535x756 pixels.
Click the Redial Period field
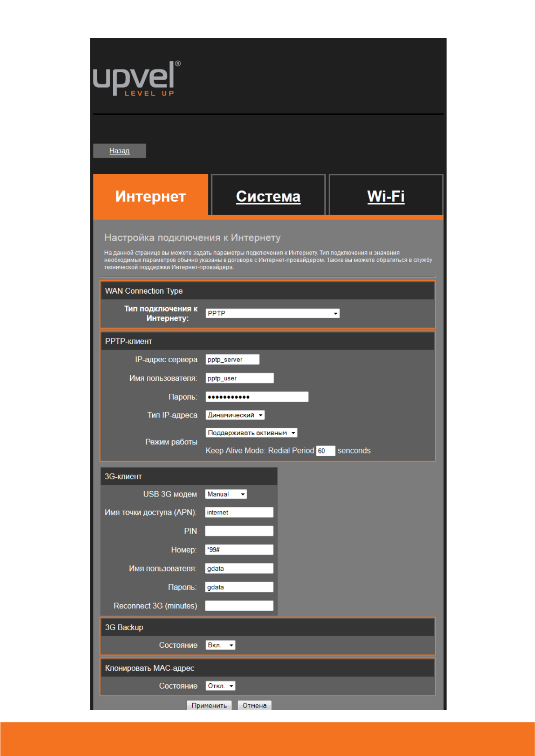[x=325, y=451]
